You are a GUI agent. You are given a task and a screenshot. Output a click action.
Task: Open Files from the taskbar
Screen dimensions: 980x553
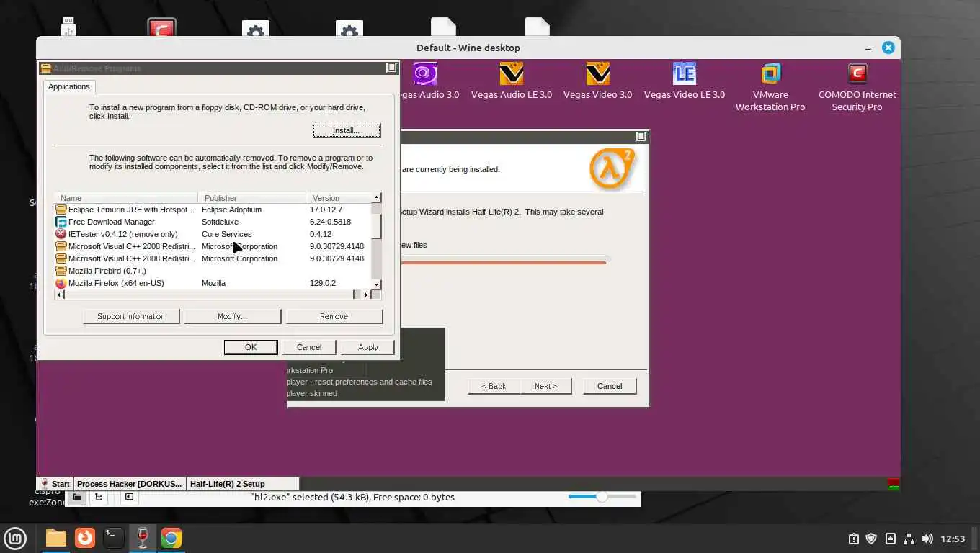click(55, 538)
